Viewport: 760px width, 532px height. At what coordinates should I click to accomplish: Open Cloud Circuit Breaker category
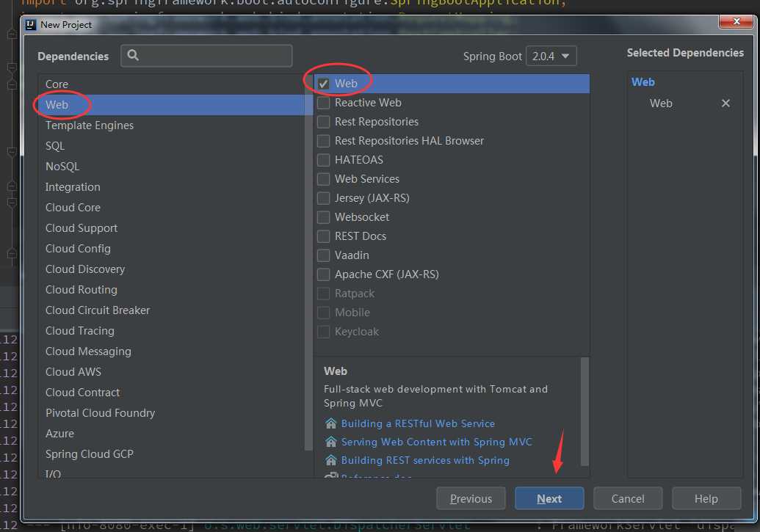coord(172,310)
